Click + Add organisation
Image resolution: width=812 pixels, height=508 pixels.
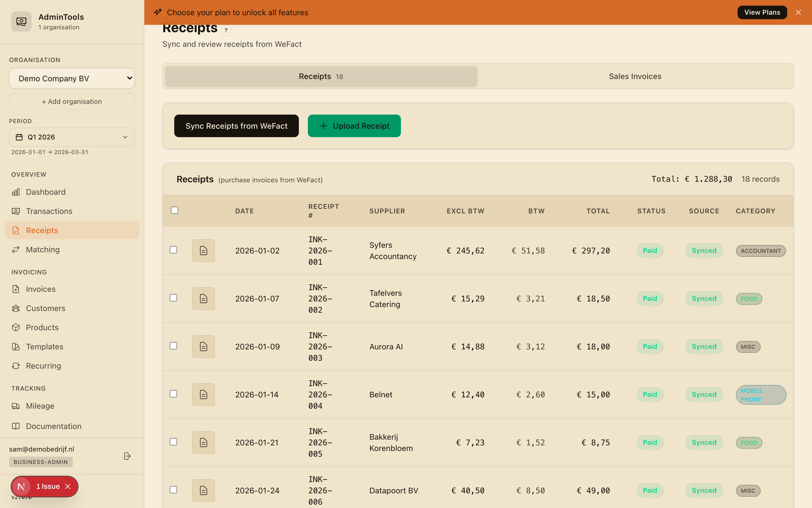click(x=72, y=102)
